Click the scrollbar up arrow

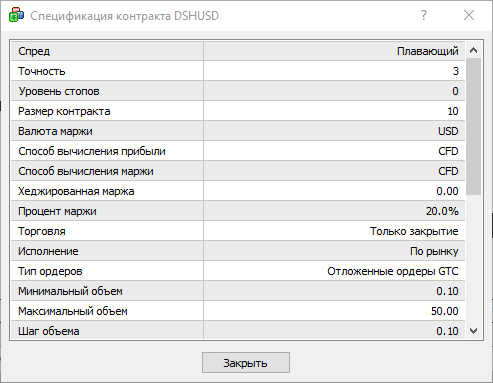point(473,50)
